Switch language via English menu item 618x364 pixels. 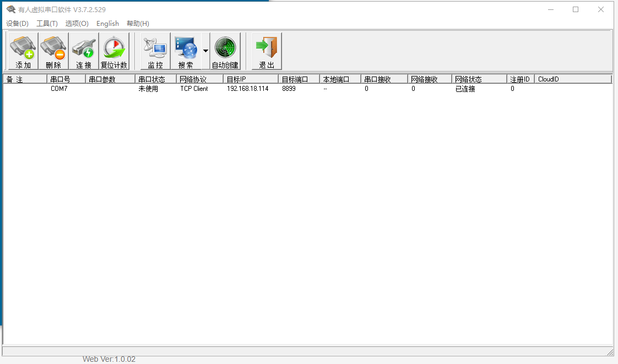pyautogui.click(x=107, y=24)
